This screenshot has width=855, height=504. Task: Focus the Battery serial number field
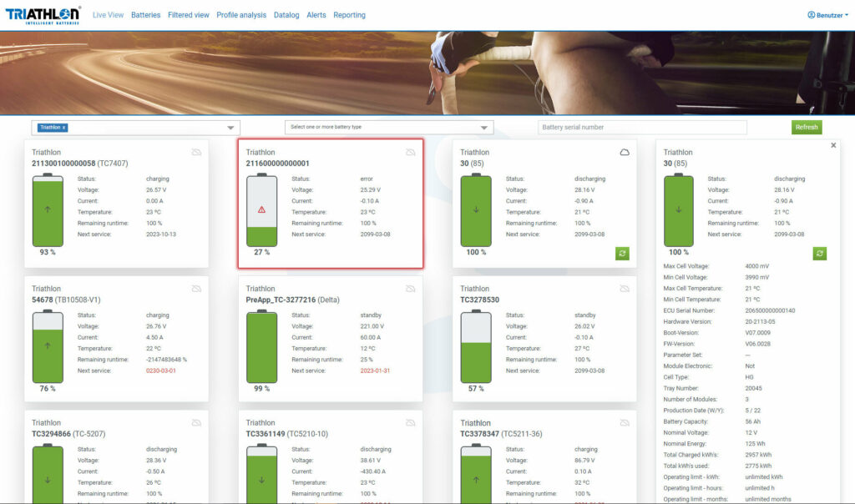tap(642, 127)
